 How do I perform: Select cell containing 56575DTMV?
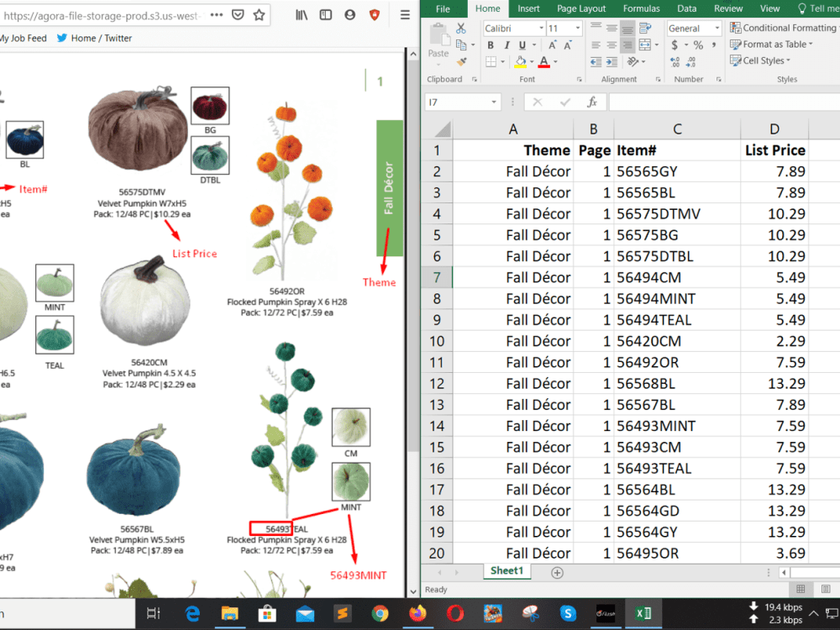pos(677,213)
